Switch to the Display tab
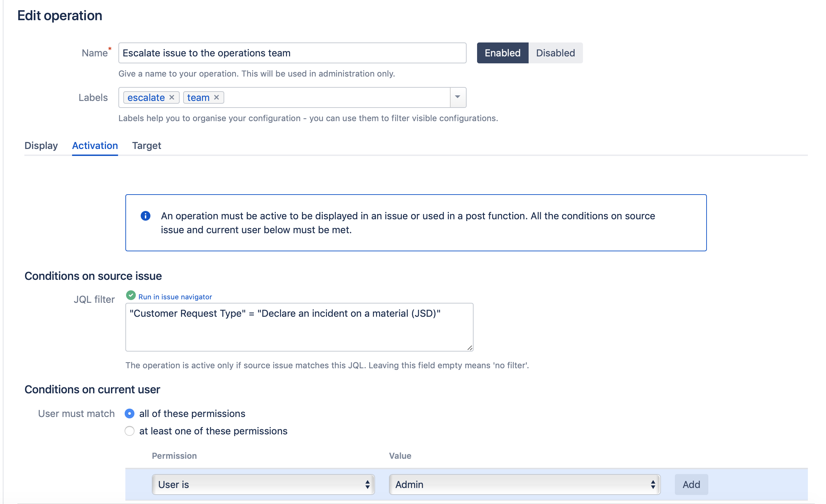 pos(41,145)
